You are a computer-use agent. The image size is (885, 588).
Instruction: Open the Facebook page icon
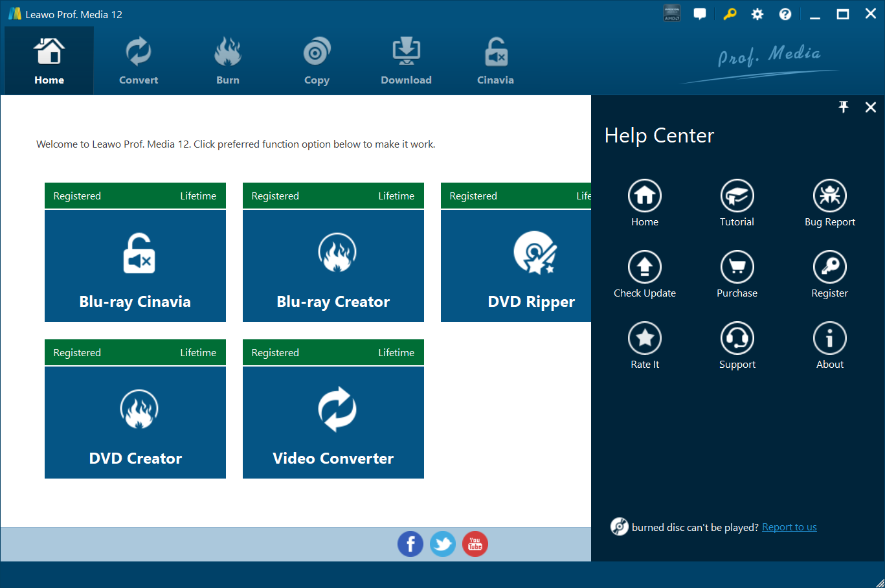(410, 544)
